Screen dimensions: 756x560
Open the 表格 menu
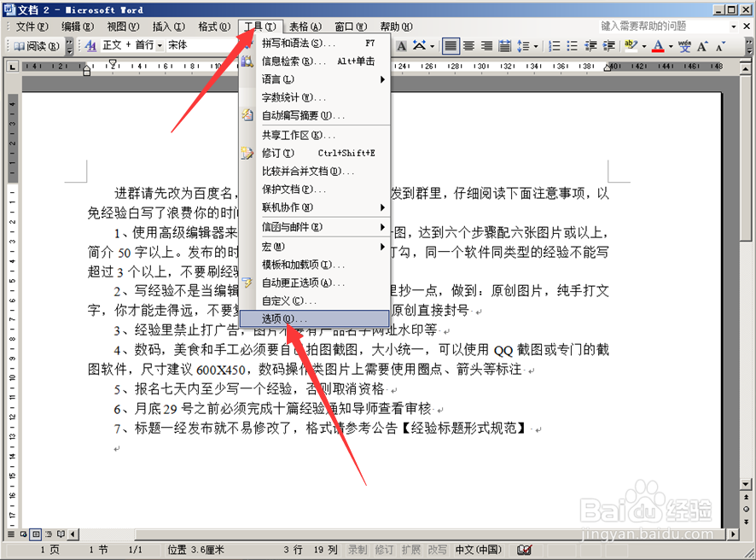tap(305, 26)
